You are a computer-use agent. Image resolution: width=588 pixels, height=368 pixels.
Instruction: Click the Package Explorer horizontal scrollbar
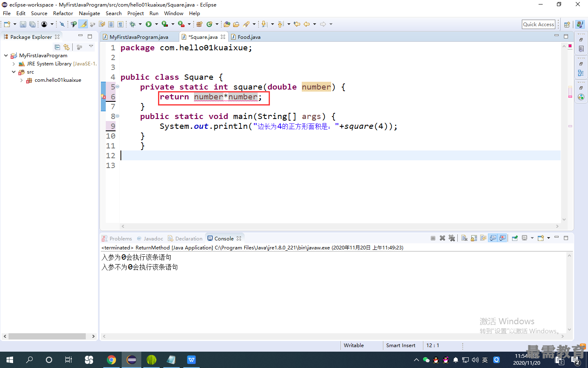click(47, 336)
